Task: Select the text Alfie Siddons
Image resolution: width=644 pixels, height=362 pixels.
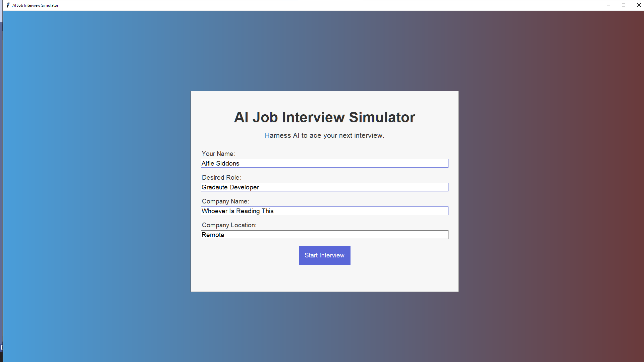Action: click(x=220, y=163)
